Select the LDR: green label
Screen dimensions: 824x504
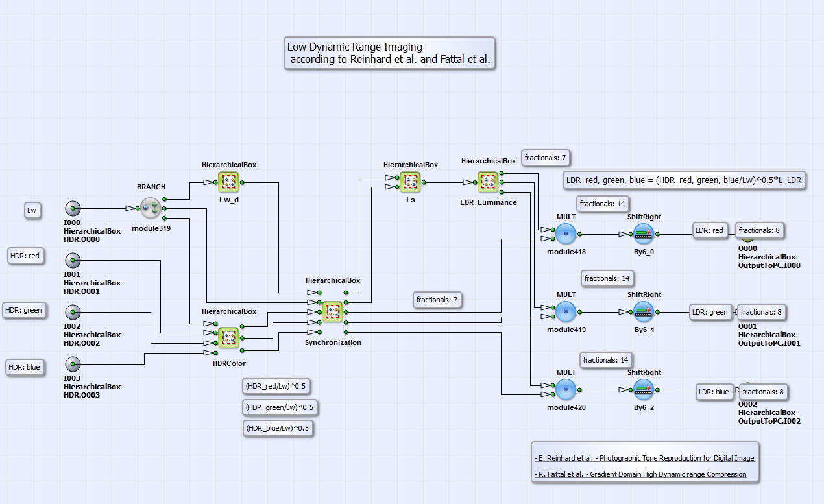[x=710, y=312]
